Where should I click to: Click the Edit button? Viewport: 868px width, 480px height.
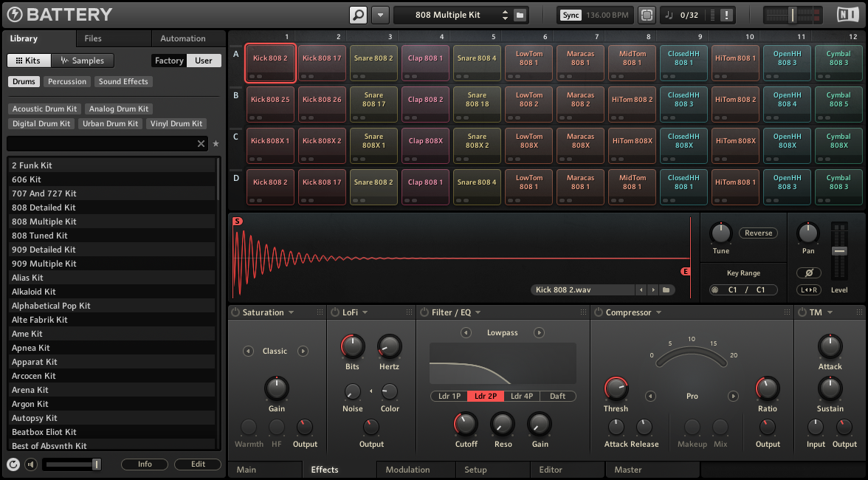(x=198, y=464)
